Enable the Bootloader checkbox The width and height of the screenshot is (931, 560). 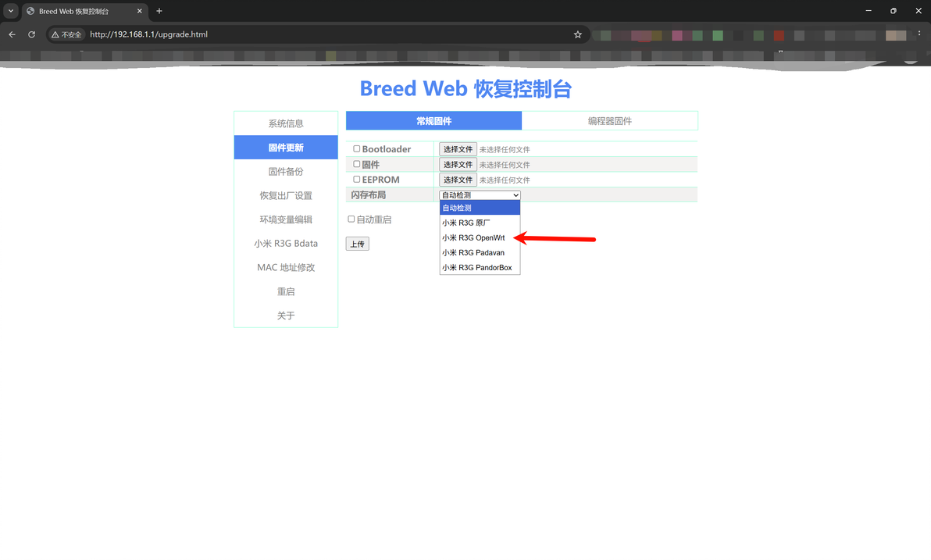point(357,149)
